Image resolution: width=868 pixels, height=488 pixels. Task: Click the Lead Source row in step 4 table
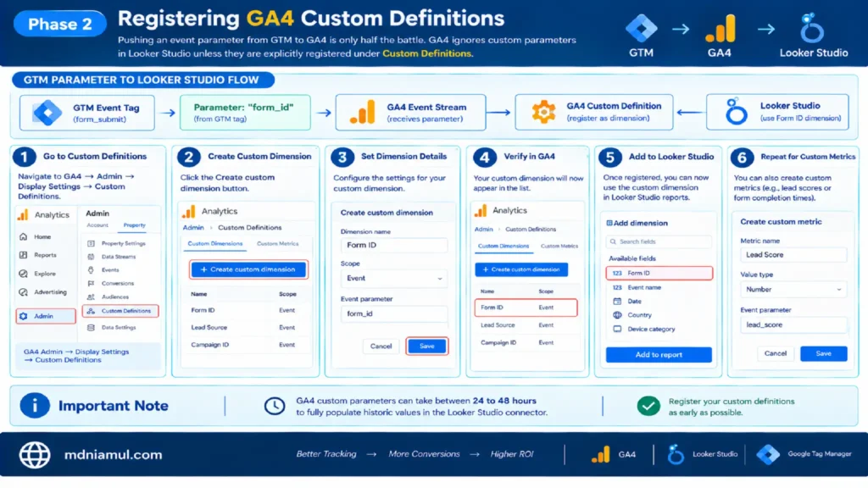[526, 325]
